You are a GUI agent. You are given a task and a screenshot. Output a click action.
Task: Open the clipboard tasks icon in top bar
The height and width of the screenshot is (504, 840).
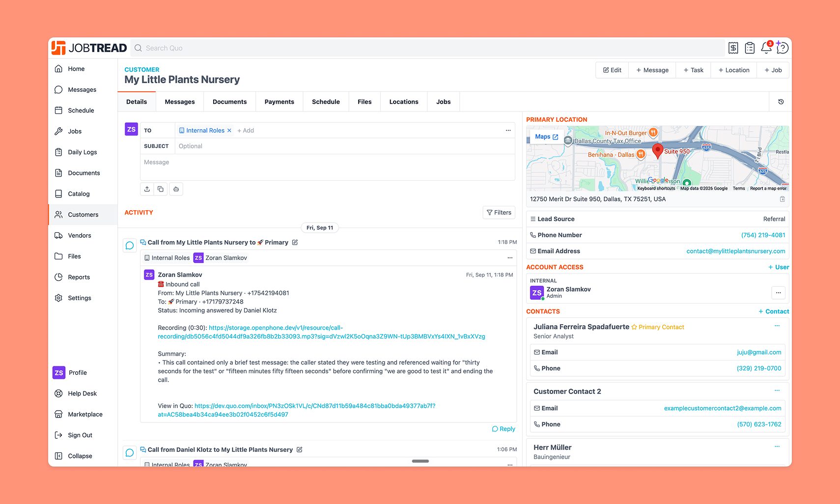point(750,48)
